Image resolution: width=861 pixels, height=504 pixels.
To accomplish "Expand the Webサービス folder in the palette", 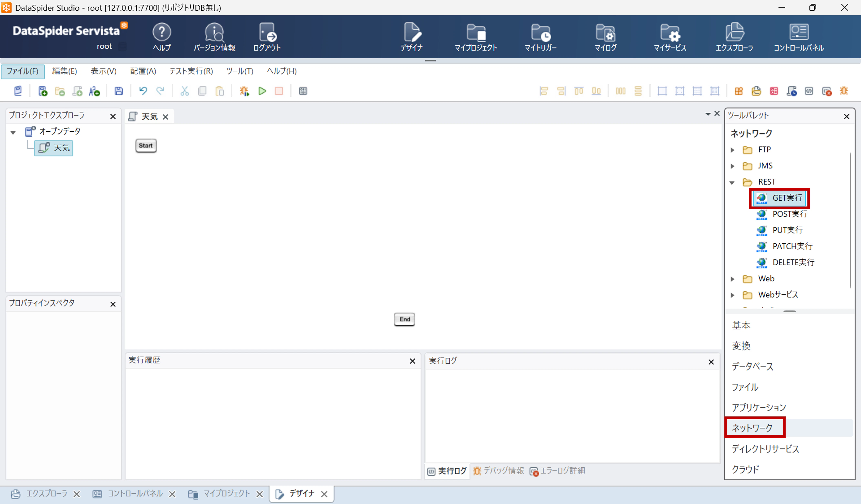I will pos(732,295).
